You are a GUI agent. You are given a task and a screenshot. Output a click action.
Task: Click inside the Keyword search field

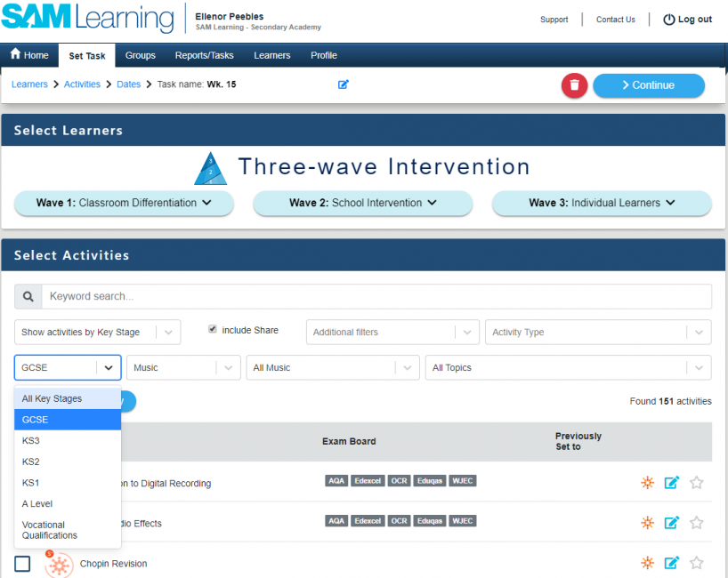(356, 295)
